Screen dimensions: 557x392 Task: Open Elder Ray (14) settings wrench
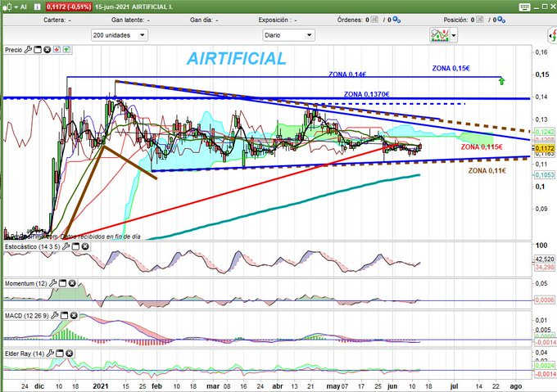click(50, 353)
